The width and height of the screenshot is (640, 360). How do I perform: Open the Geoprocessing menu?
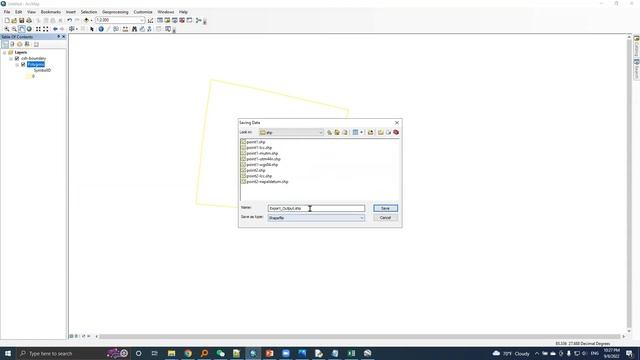[115, 12]
